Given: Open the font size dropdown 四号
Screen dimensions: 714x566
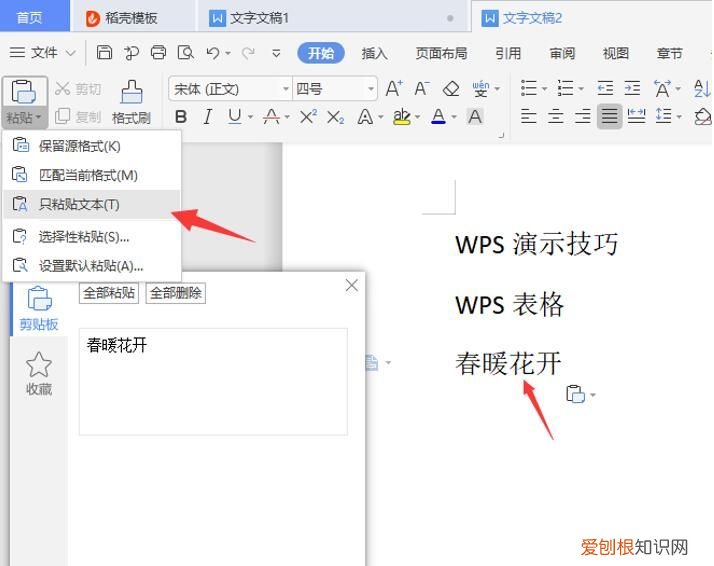Looking at the screenshot, I should [x=371, y=88].
